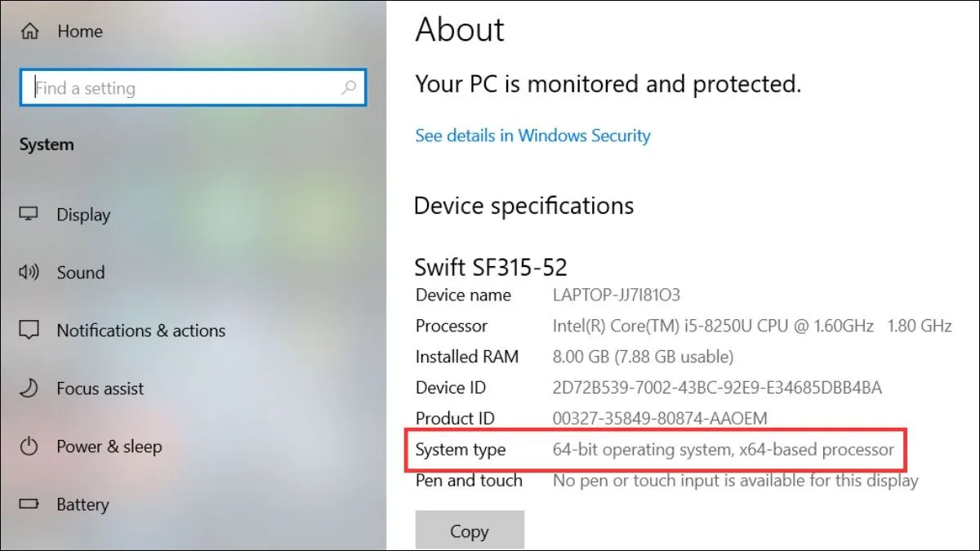The width and height of the screenshot is (980, 551).
Task: Select the Focus assist moon icon
Action: (30, 389)
